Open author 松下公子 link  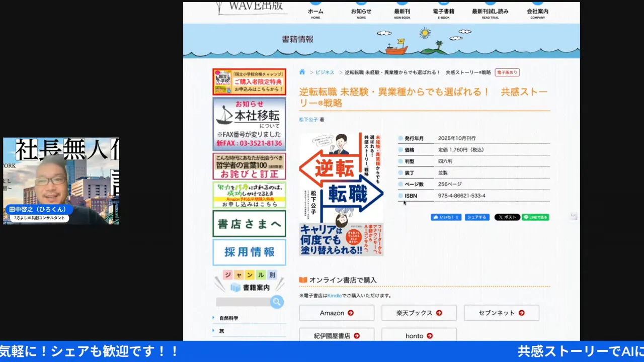tap(308, 120)
